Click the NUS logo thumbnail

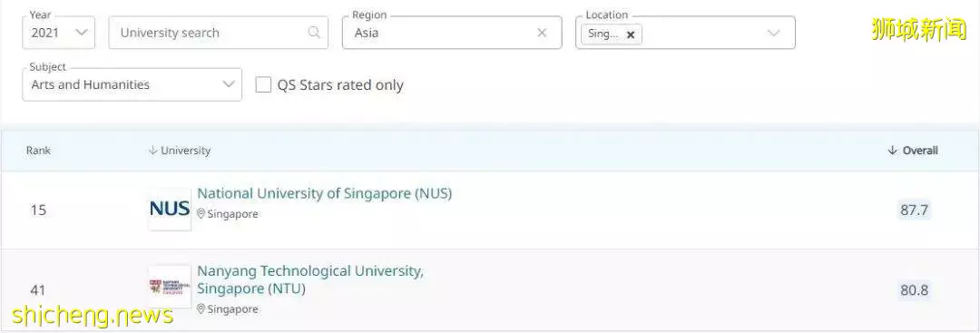tap(170, 210)
